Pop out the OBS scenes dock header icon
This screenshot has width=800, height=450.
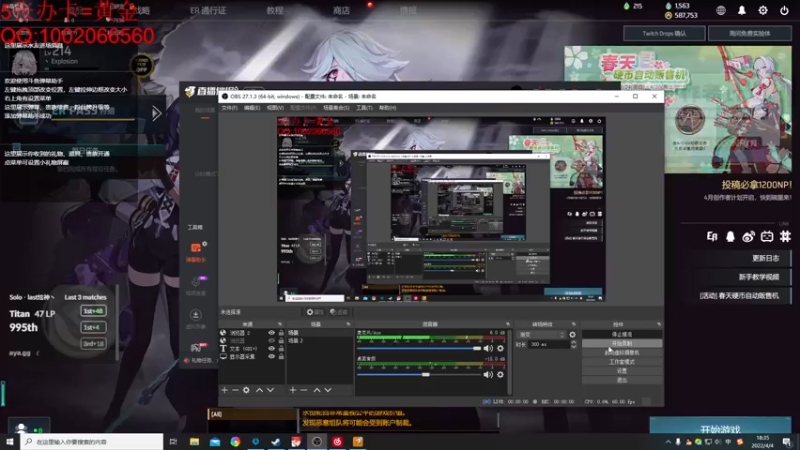(348, 324)
